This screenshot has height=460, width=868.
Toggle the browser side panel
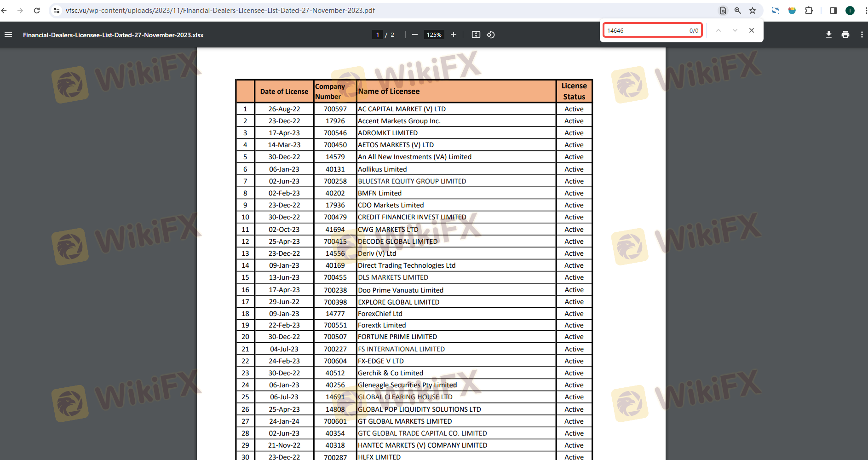pos(833,11)
